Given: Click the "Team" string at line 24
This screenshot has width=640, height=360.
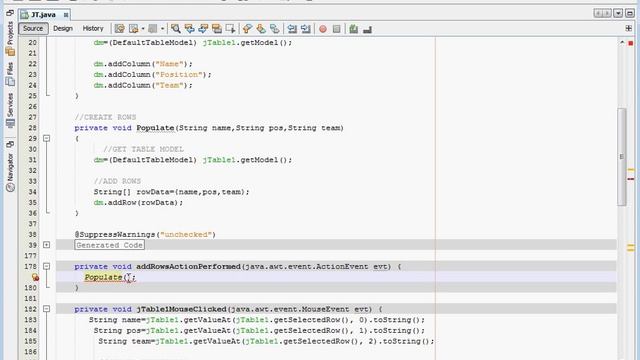Looking at the screenshot, I should (169, 85).
